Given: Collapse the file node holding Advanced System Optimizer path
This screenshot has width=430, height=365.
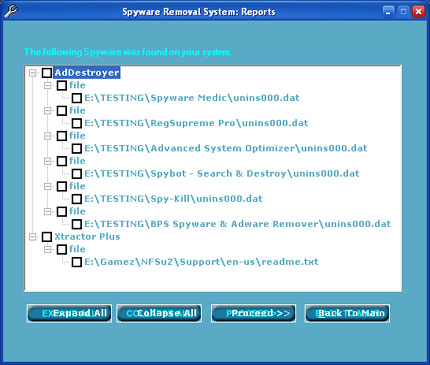Looking at the screenshot, I should [x=48, y=136].
